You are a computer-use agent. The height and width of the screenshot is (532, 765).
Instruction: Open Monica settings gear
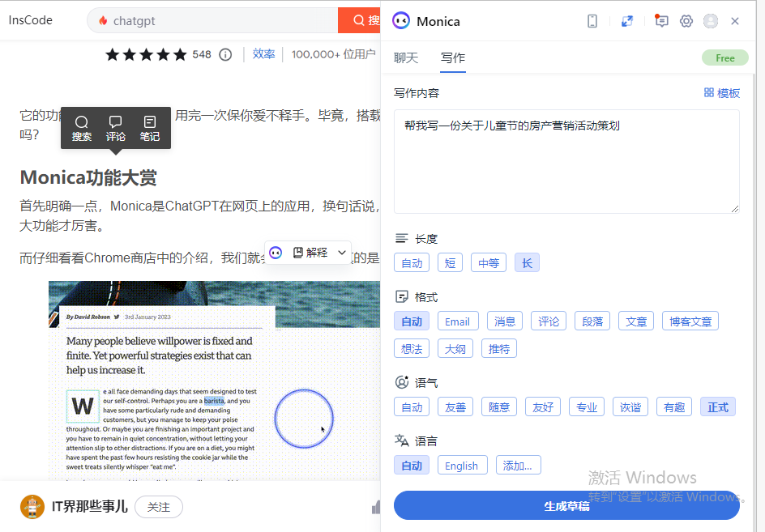(x=686, y=21)
